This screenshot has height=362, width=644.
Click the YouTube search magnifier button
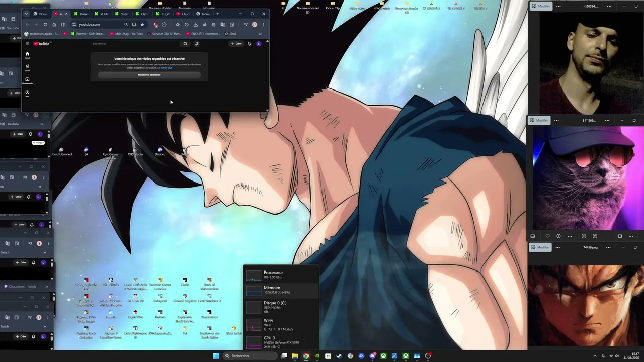(x=185, y=44)
